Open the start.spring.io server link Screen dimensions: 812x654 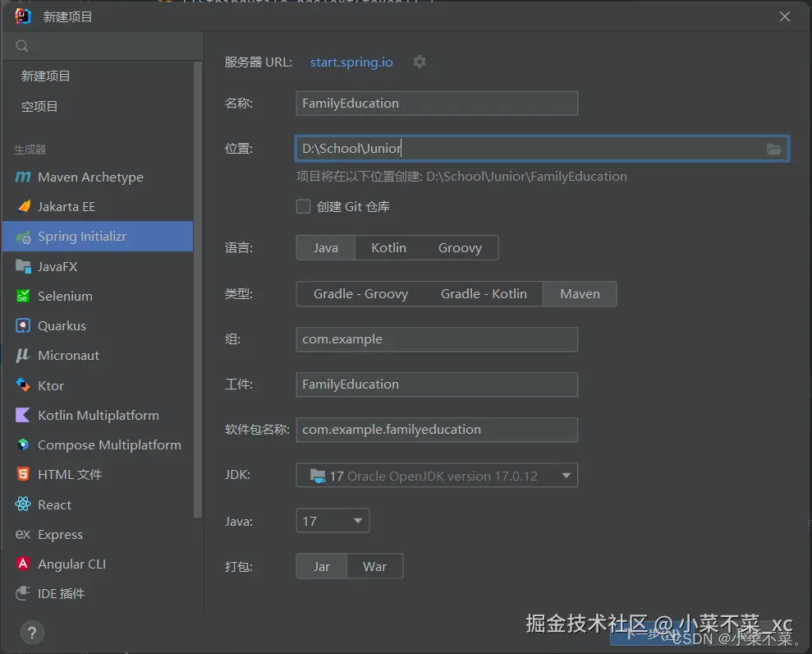[x=351, y=62]
